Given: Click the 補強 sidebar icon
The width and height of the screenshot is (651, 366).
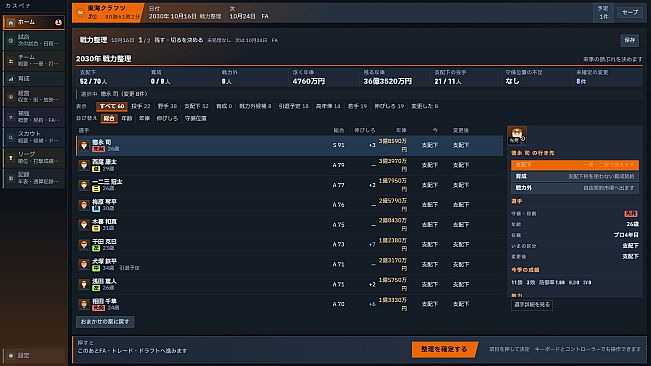Looking at the screenshot, I should tap(11, 117).
